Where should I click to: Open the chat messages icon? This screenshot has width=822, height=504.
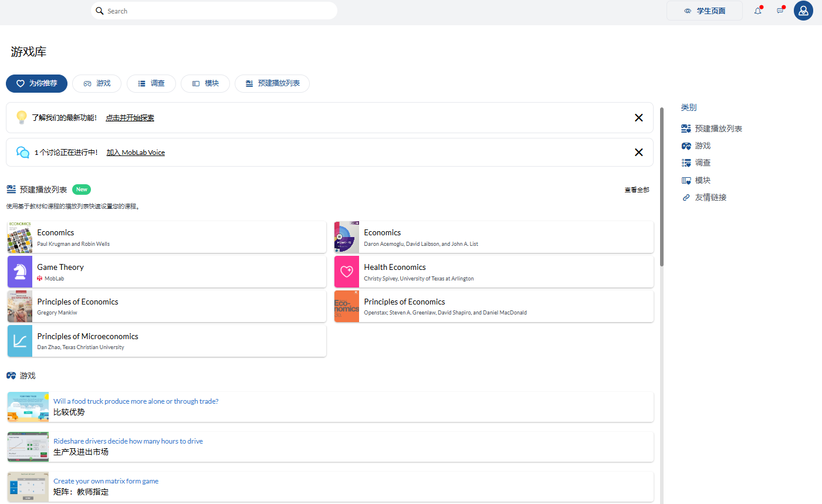tap(780, 11)
